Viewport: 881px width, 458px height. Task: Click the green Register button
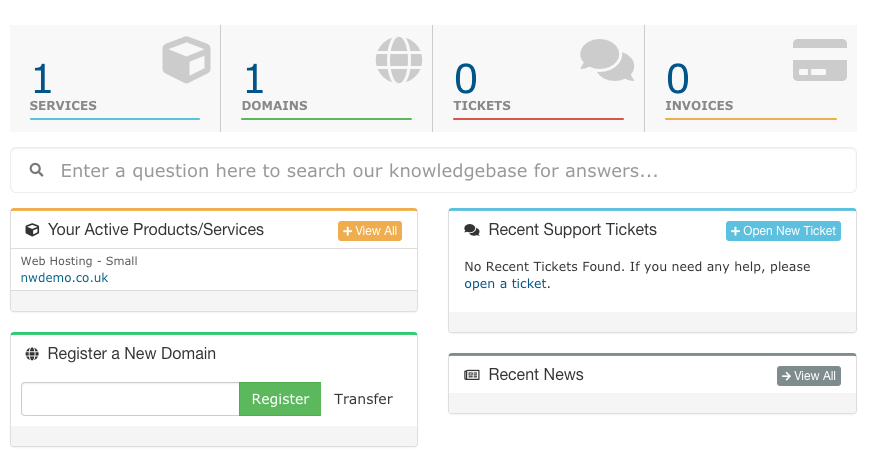280,399
